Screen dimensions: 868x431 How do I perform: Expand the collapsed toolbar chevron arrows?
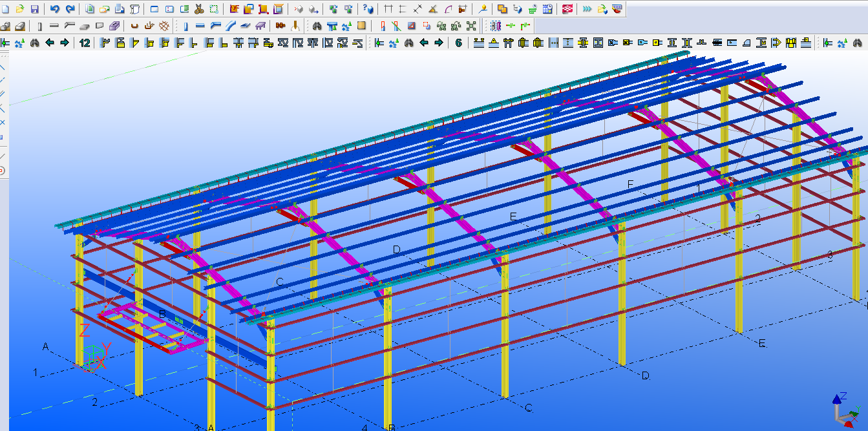(x=586, y=9)
